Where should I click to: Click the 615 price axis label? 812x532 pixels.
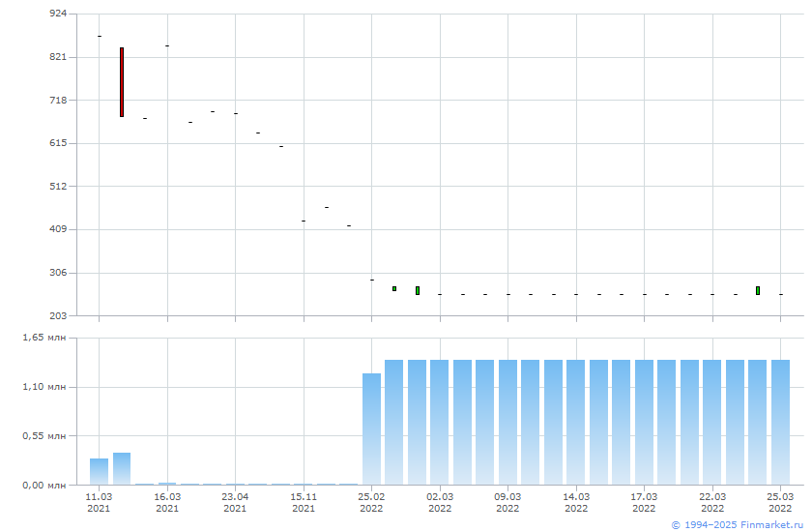[58, 143]
